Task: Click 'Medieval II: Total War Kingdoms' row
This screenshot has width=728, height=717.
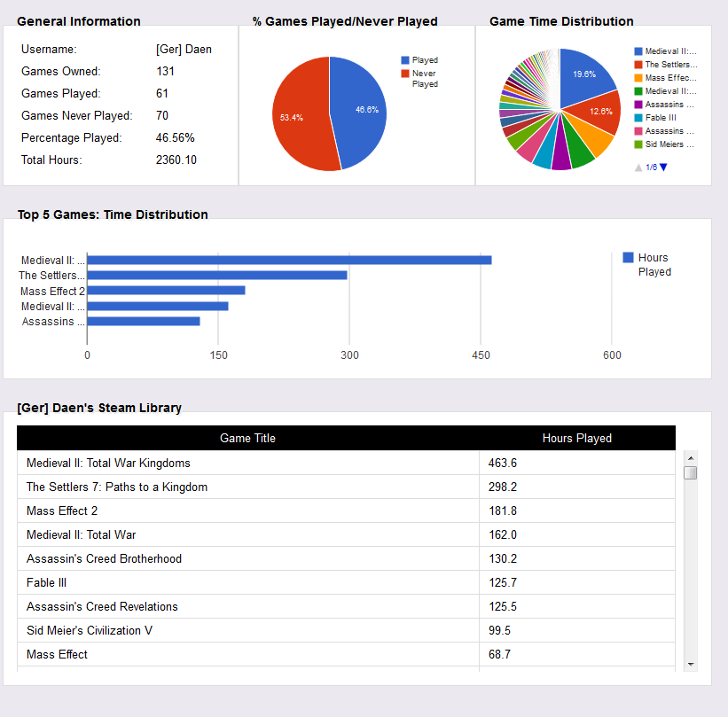Action: click(x=347, y=463)
